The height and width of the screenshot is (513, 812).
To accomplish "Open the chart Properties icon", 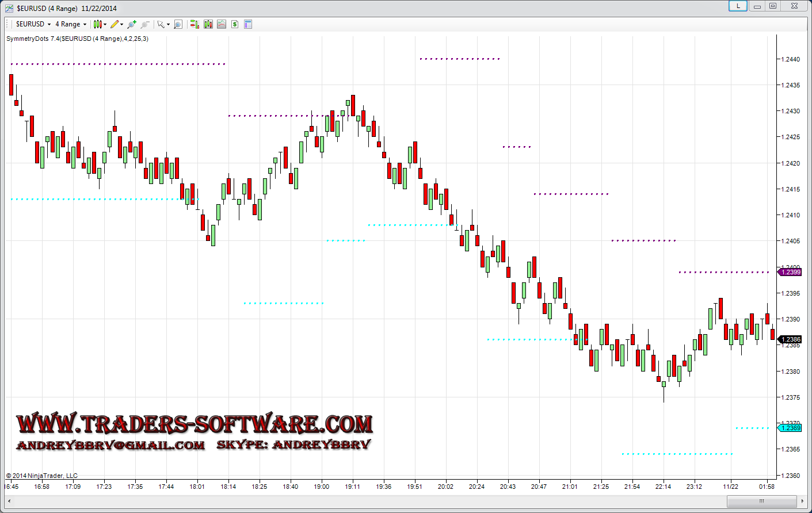I will pos(248,24).
